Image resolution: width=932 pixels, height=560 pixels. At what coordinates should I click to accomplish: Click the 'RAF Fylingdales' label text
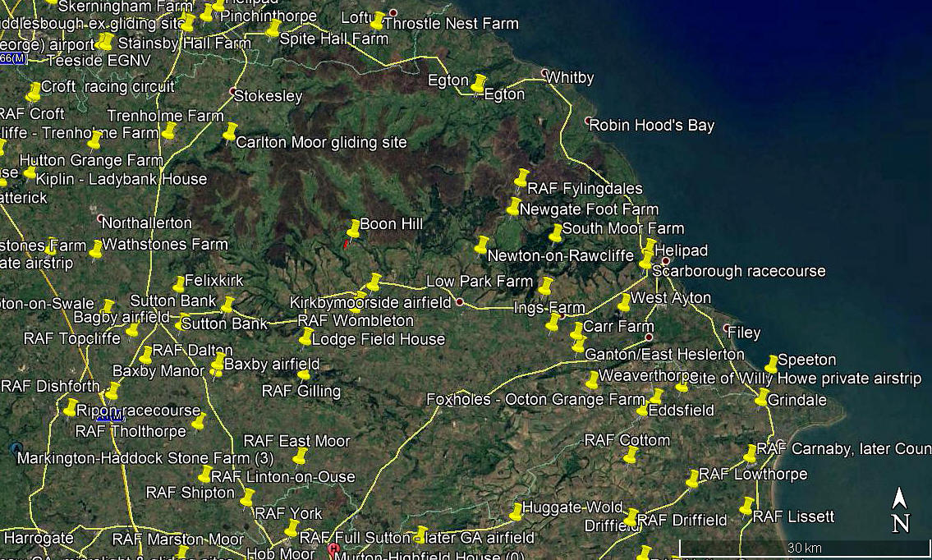coord(585,189)
